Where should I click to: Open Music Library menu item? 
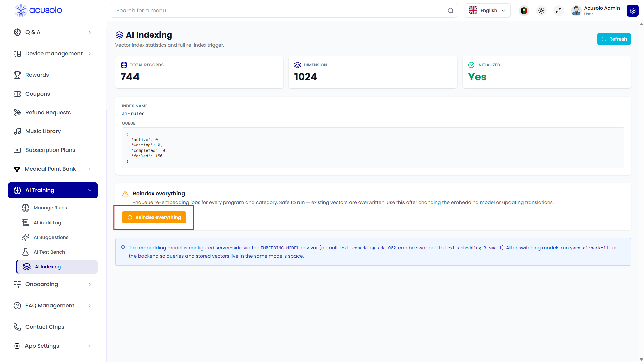(x=53, y=131)
